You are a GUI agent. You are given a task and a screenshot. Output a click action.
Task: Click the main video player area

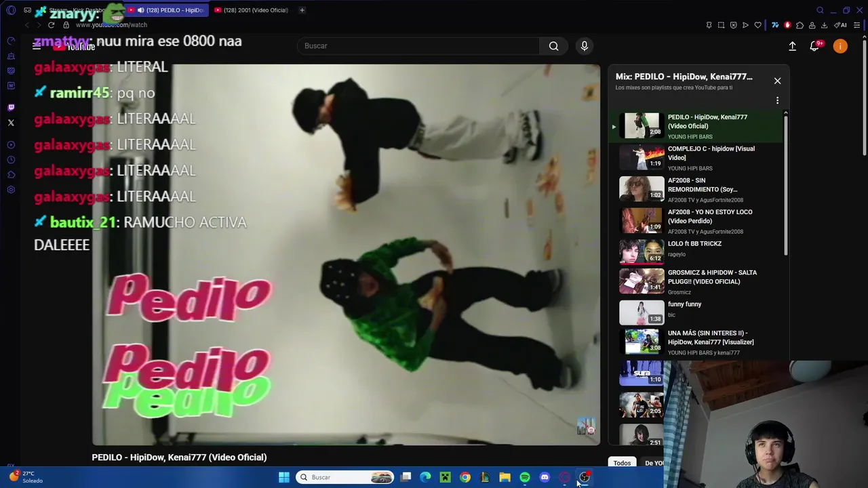[346, 255]
